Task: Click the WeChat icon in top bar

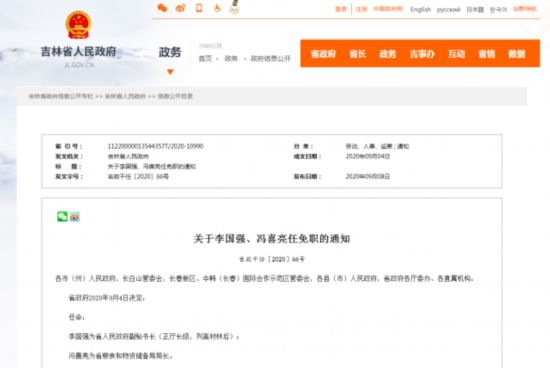Action: click(x=162, y=8)
